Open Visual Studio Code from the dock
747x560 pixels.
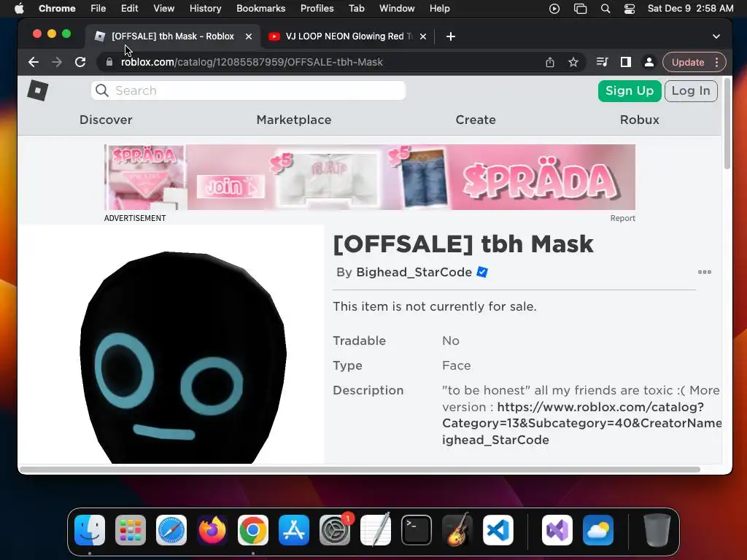[x=498, y=530]
